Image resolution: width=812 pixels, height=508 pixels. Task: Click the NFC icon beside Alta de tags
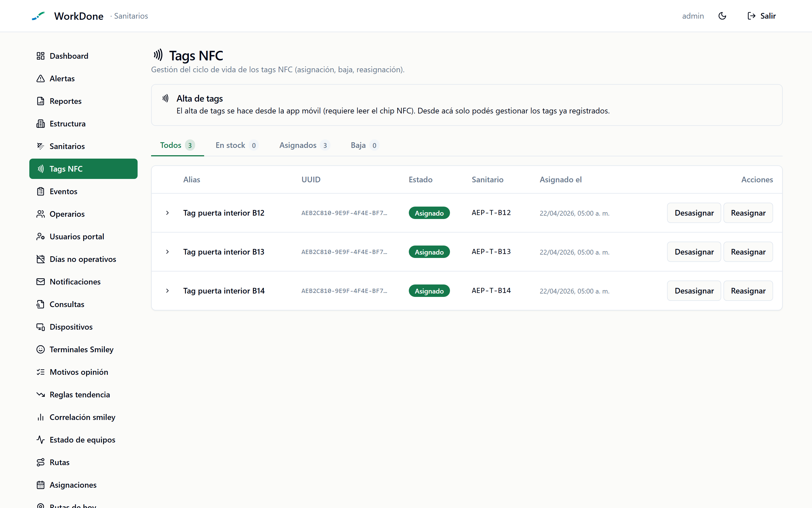click(166, 98)
